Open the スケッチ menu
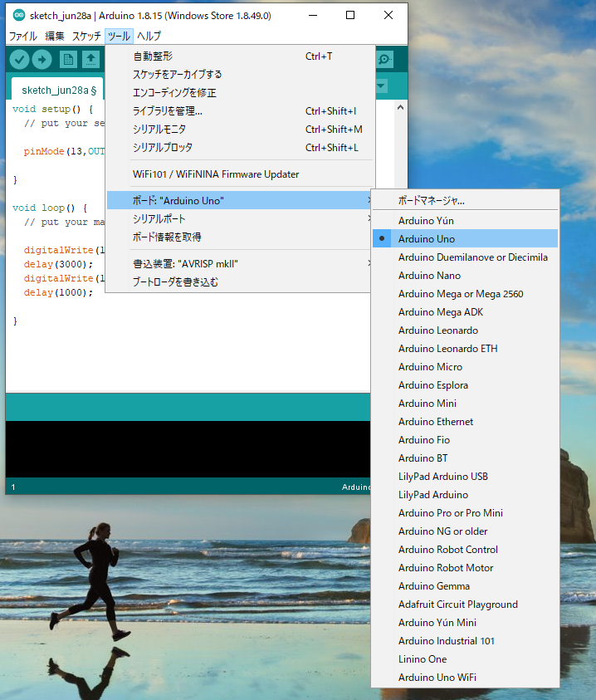This screenshot has width=596, height=700. pyautogui.click(x=86, y=36)
